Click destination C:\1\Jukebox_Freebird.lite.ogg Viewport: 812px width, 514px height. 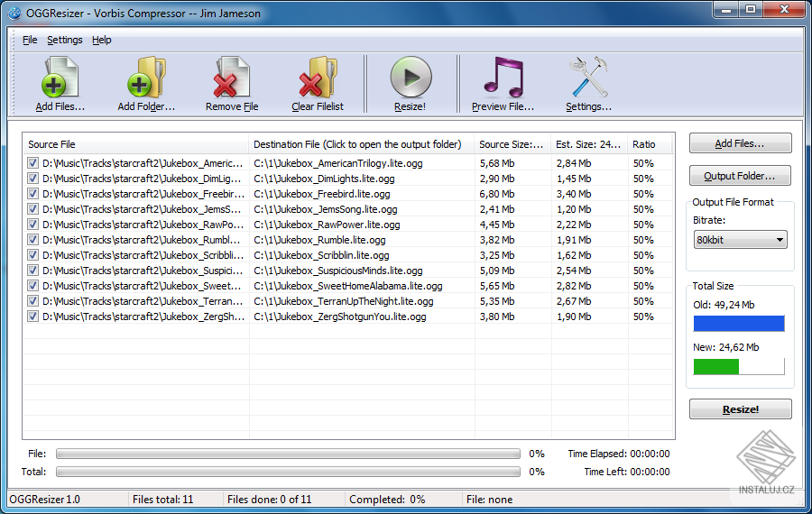[321, 194]
